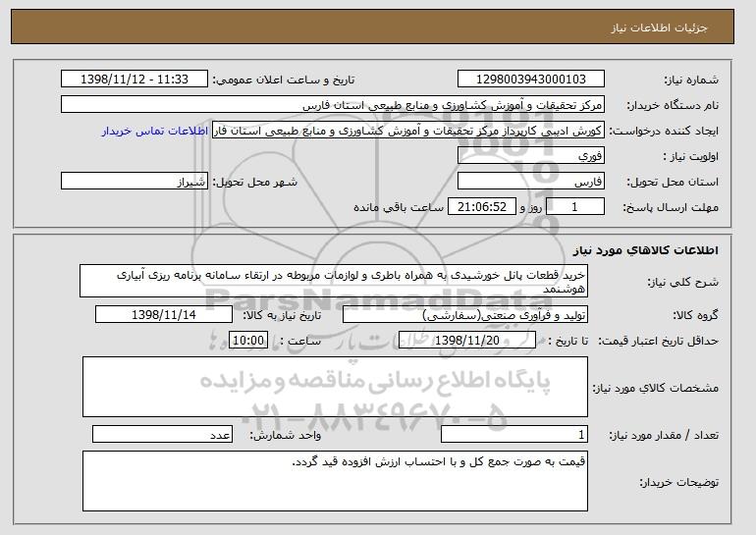The height and width of the screenshot is (535, 756).
Task: Click the تاریخ نیاز به کالا label
Action: click(x=282, y=316)
